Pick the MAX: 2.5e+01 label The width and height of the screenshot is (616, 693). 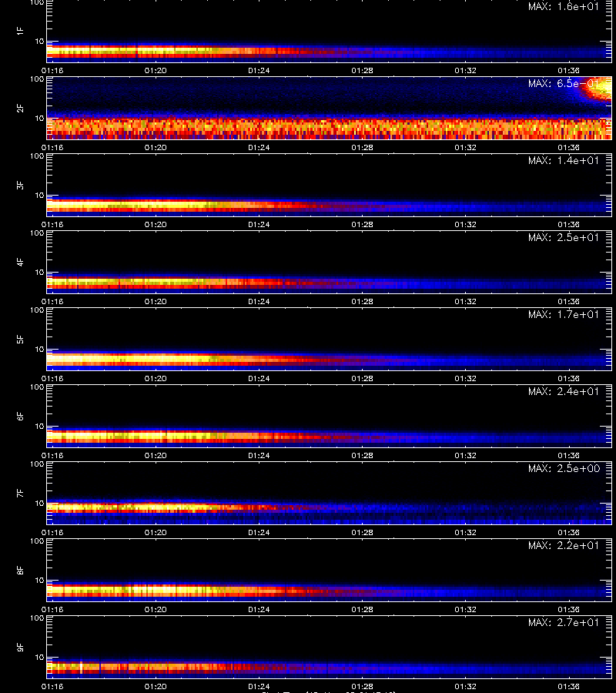pyautogui.click(x=564, y=237)
